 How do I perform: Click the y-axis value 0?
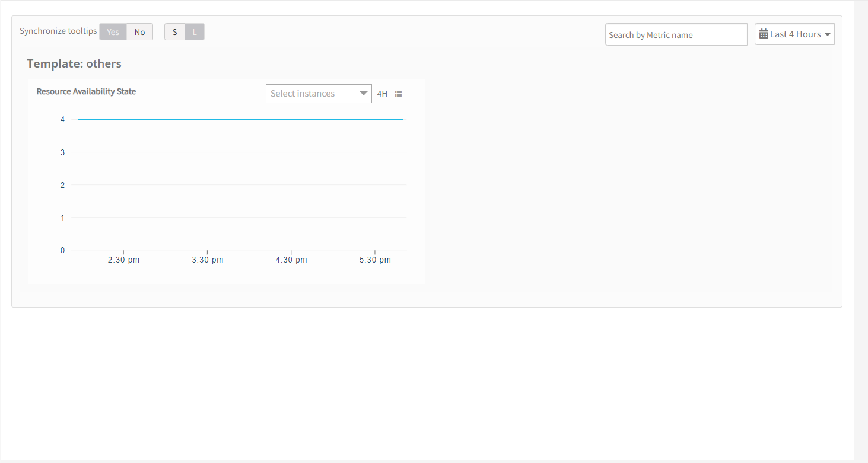point(62,250)
